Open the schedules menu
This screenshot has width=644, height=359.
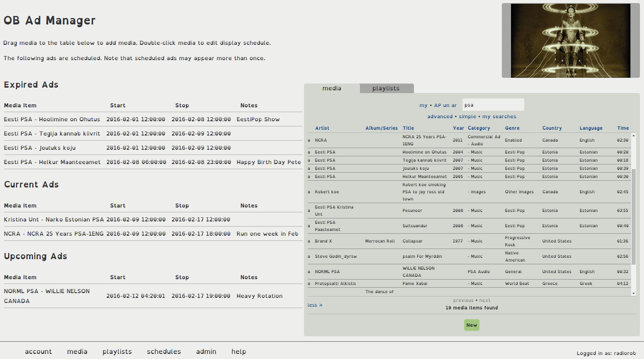pos(164,352)
